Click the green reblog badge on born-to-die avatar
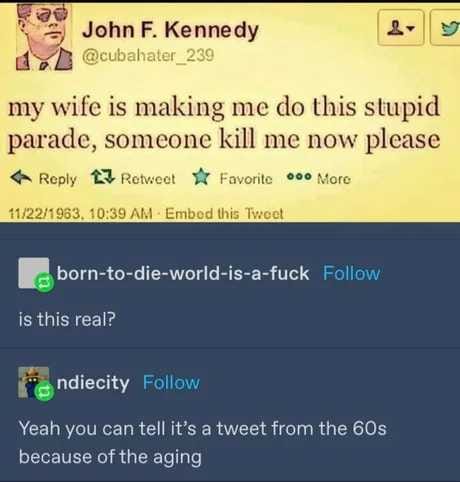The height and width of the screenshot is (482, 460). pos(45,283)
